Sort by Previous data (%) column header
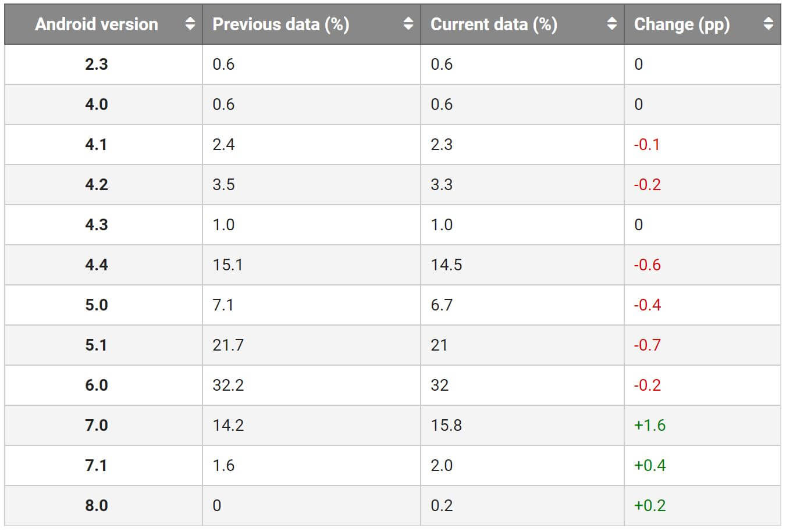The width and height of the screenshot is (786, 532). [281, 24]
